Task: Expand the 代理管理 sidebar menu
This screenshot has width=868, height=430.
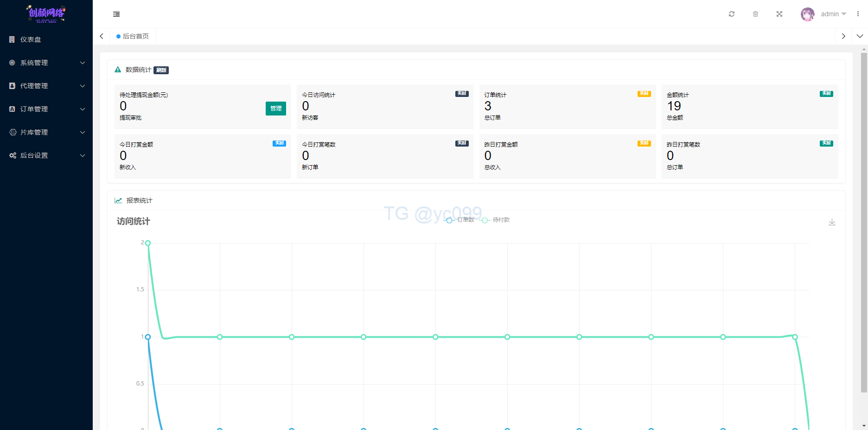Action: (46, 86)
